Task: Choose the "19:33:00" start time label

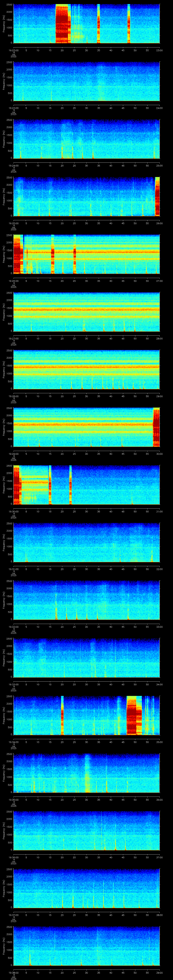Action: coord(13,684)
